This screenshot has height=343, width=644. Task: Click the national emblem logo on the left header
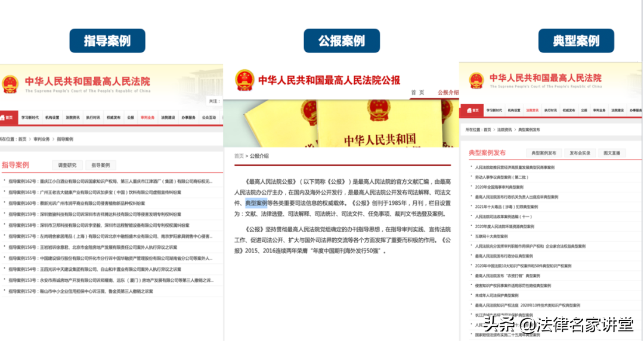tap(12, 80)
